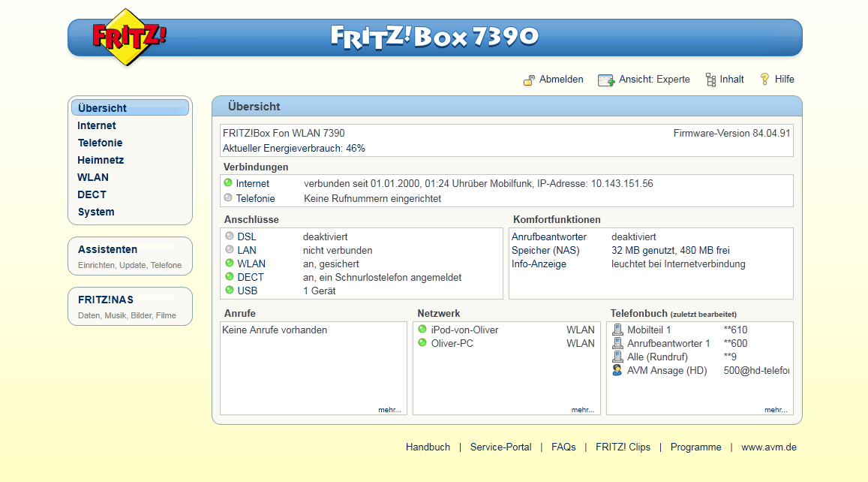Open the FRITZ!NAS panel

[130, 306]
